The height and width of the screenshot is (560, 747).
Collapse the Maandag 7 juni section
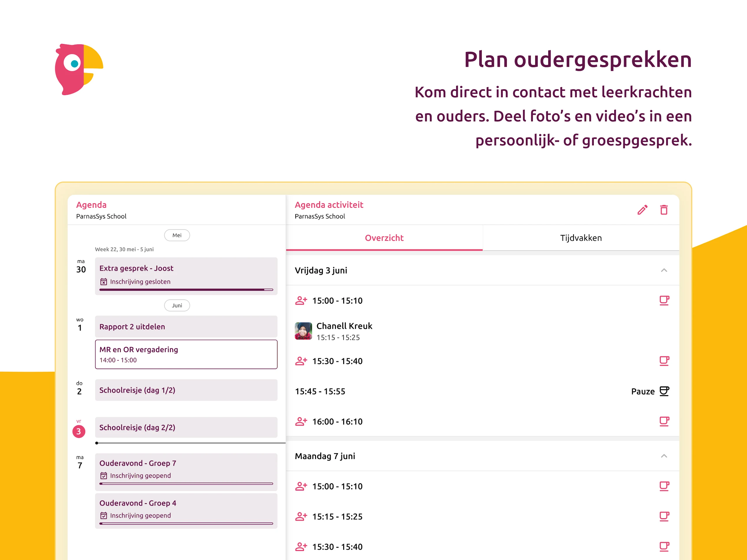point(664,456)
